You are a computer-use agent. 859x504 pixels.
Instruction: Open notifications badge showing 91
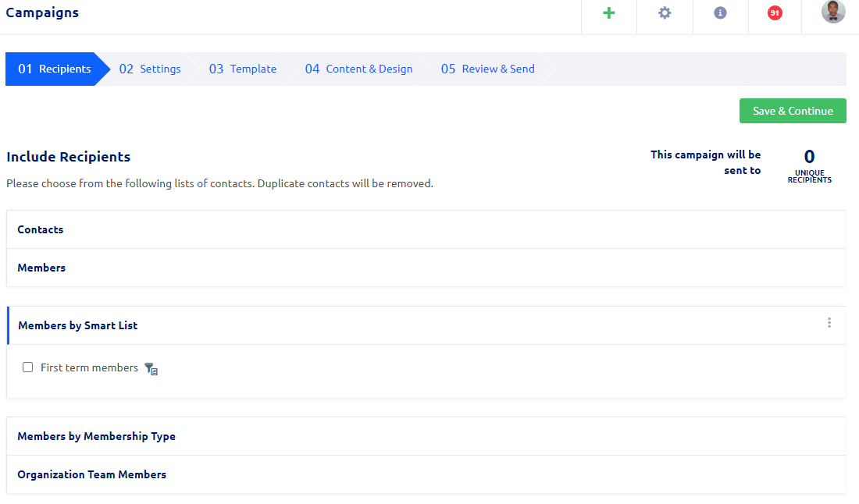(x=775, y=13)
